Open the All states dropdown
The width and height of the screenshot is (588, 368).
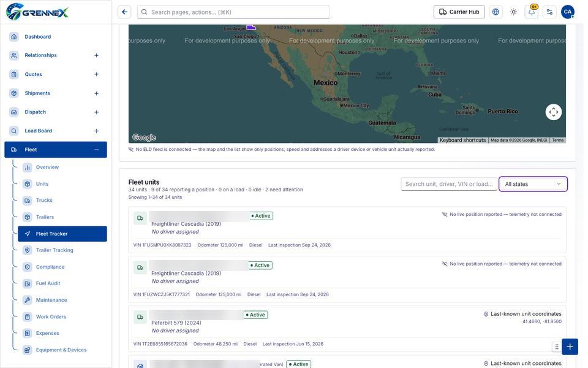tap(533, 184)
